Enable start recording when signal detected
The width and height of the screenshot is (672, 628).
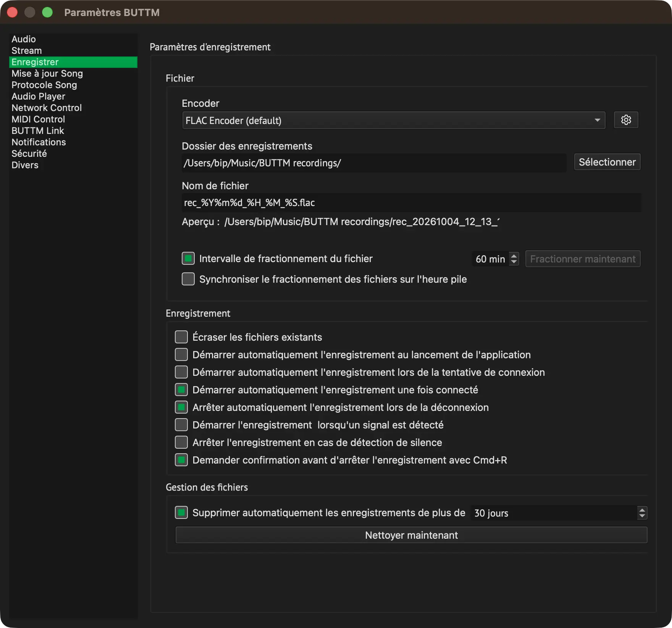pos(181,425)
